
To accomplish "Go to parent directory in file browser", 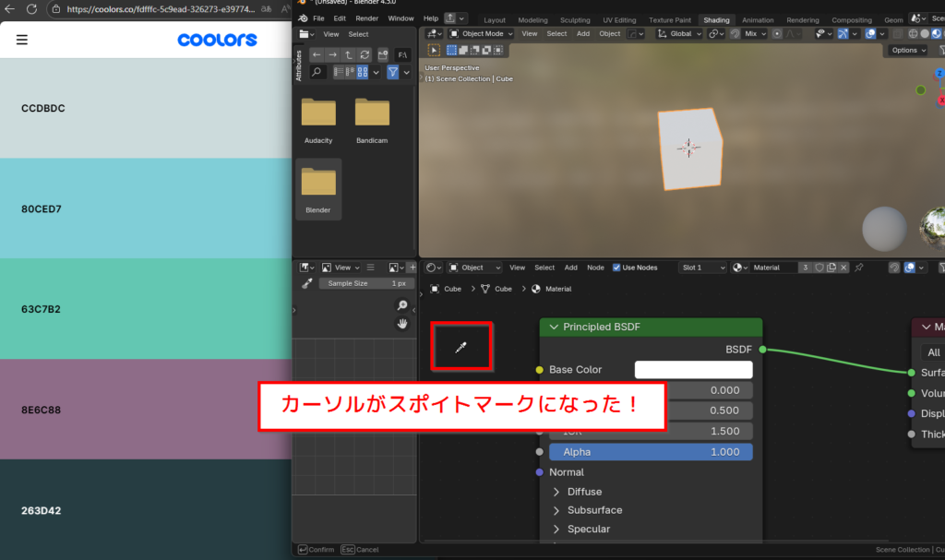I will [x=348, y=54].
